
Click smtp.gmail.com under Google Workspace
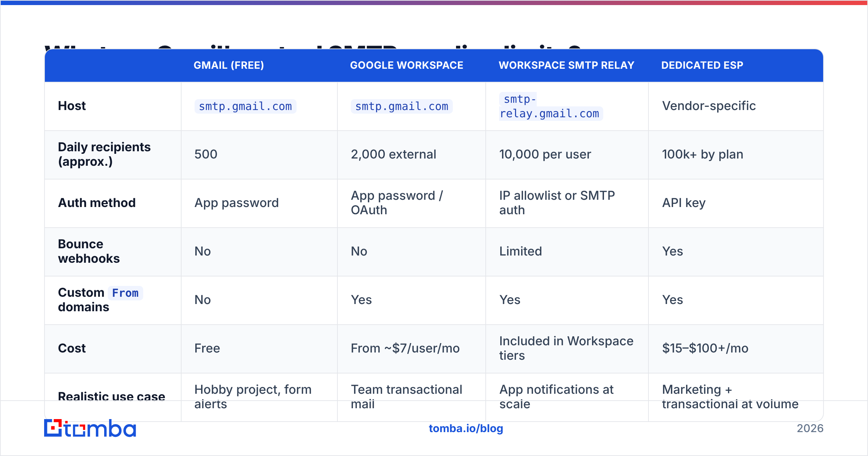coord(402,106)
